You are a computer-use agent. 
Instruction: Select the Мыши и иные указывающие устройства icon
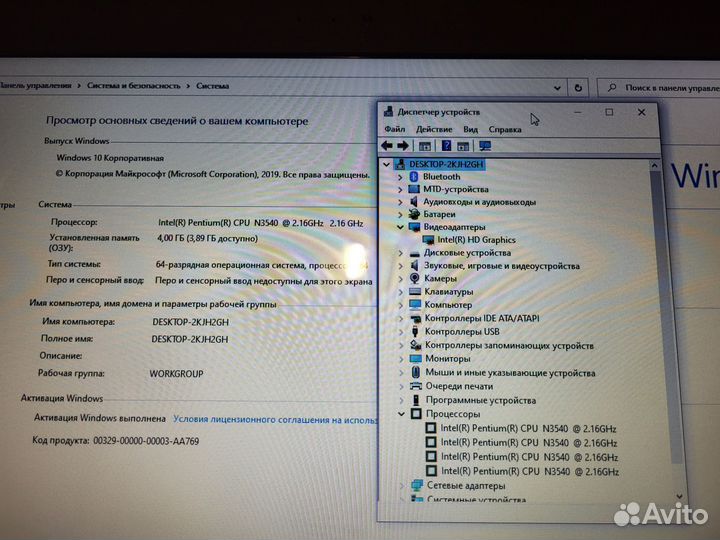pyautogui.click(x=416, y=372)
